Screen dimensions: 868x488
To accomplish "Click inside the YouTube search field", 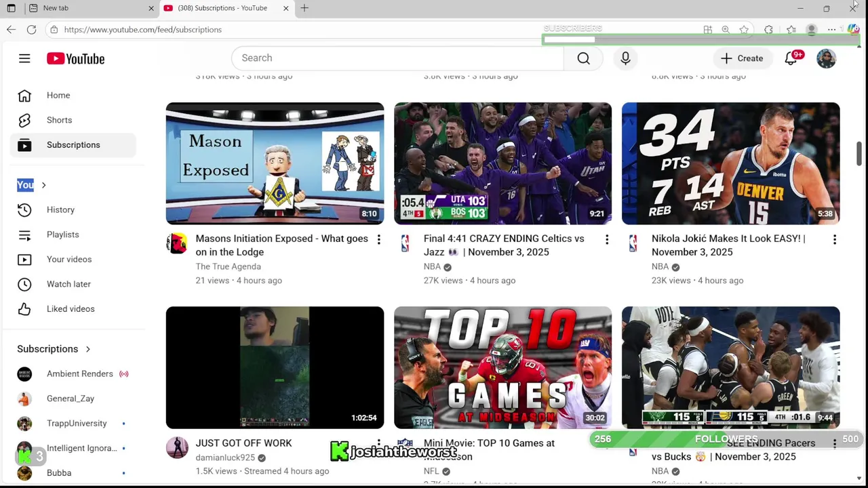I will pos(397,58).
